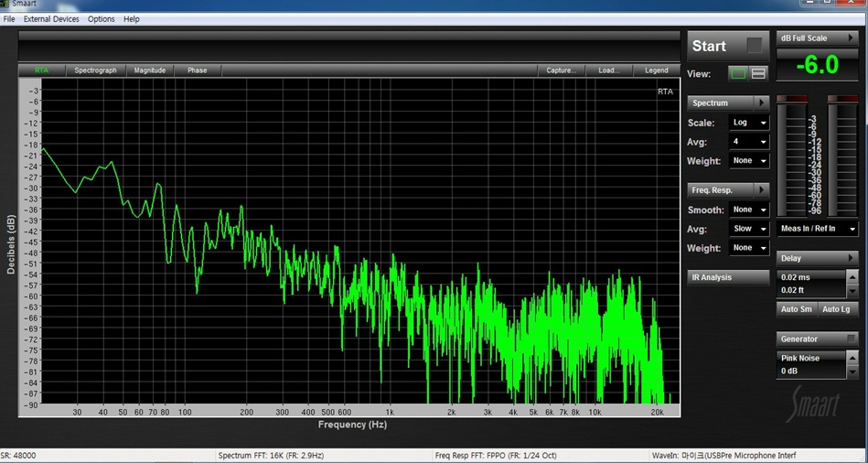This screenshot has width=868, height=463.
Task: Click the SR: 48000 status text
Action: click(18, 456)
